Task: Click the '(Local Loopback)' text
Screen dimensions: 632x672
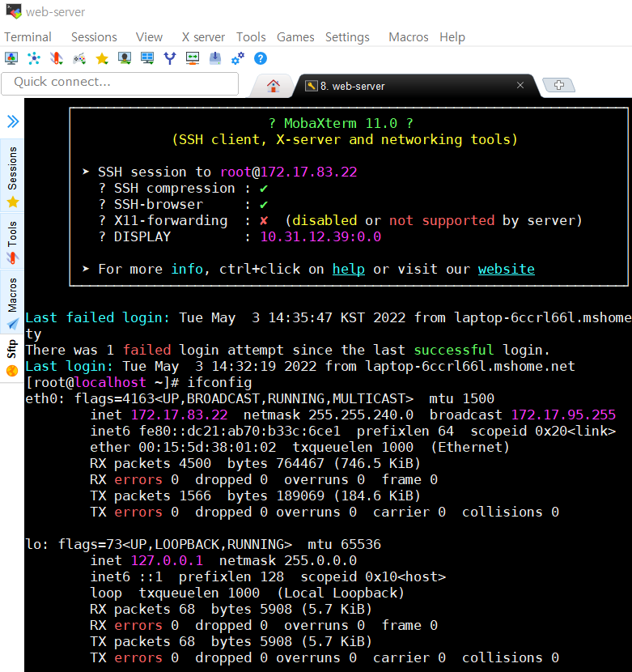Action: click(341, 593)
